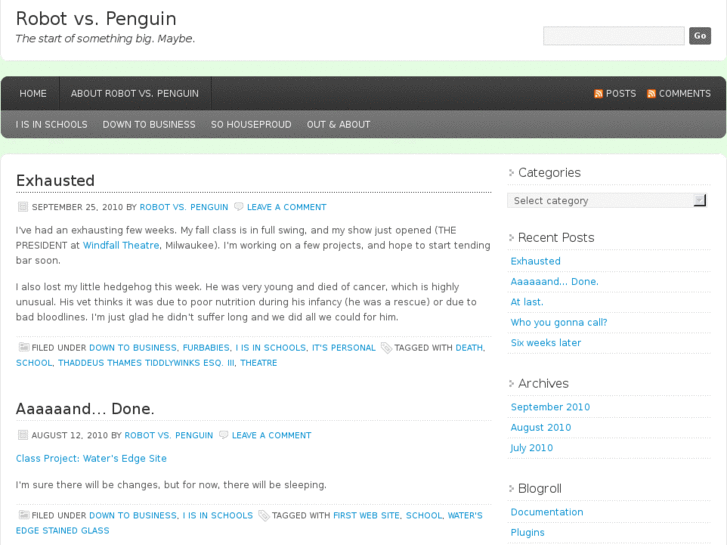Click the School tag under Exhausted post

[34, 363]
